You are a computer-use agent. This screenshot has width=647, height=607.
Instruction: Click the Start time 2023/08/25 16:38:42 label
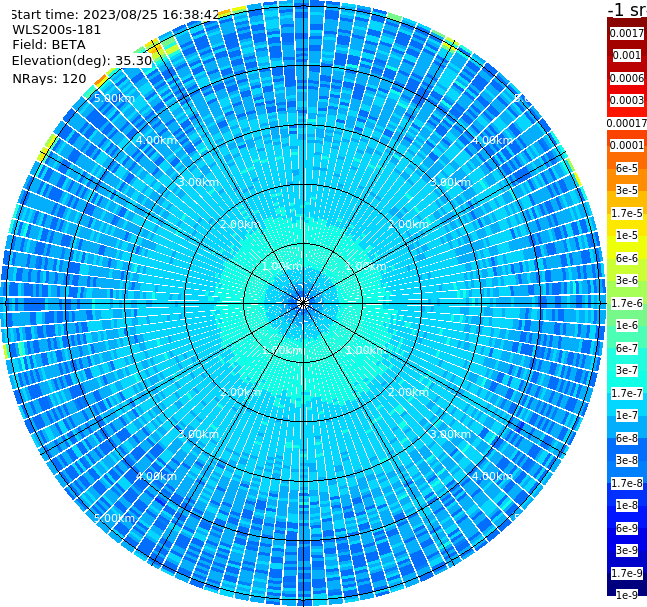click(115, 14)
